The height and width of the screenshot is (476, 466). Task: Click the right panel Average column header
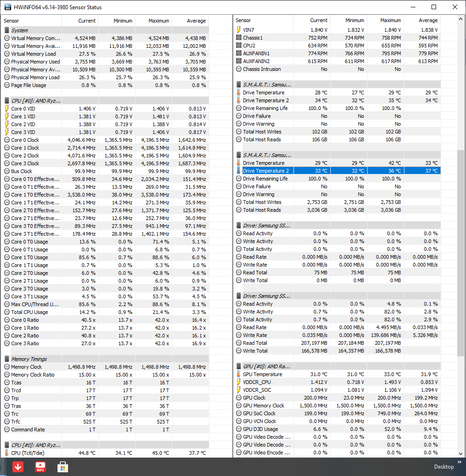click(422, 20)
